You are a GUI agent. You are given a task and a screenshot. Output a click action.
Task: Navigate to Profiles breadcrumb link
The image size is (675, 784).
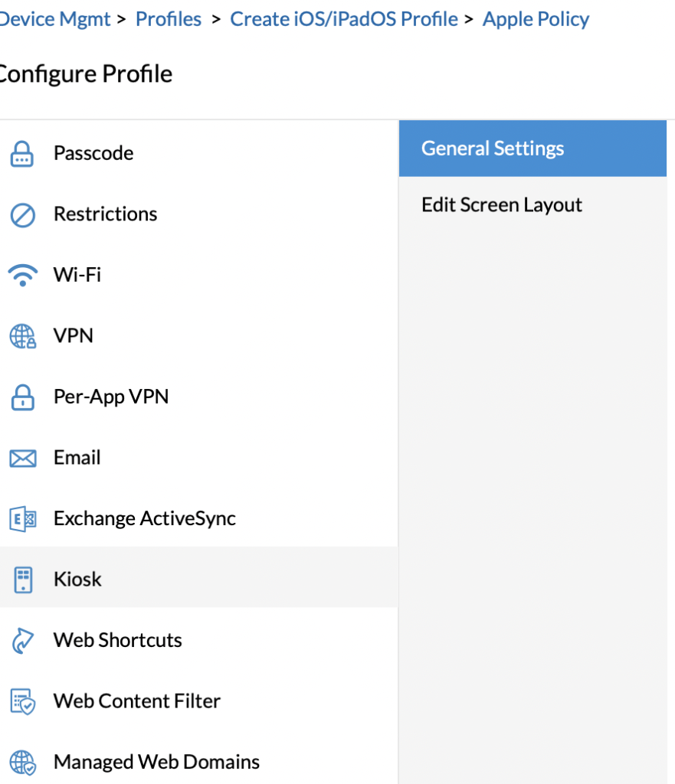pyautogui.click(x=168, y=19)
